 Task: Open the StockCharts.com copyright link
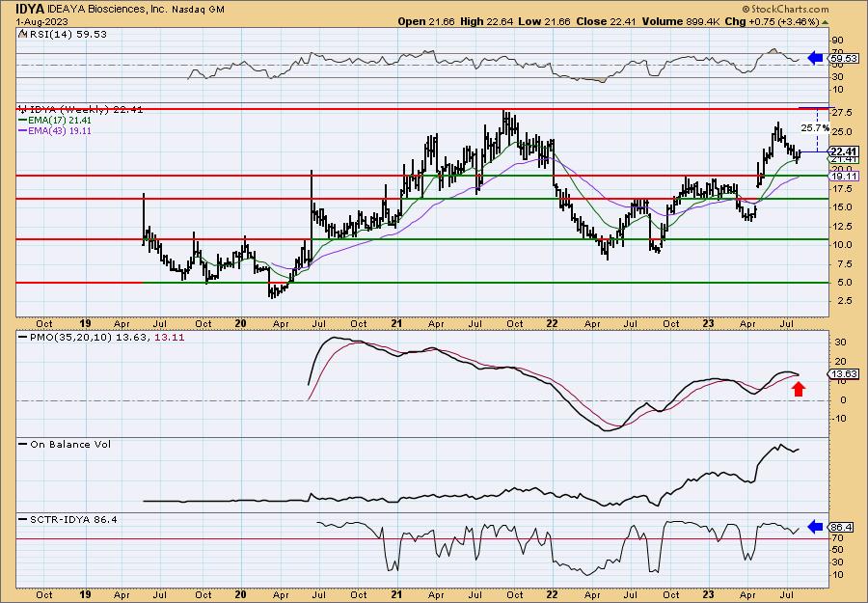[785, 9]
